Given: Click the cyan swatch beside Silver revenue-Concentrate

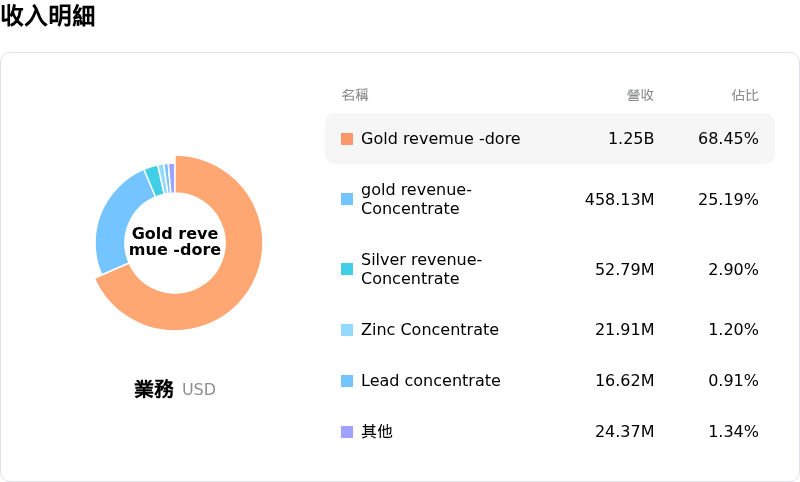Looking at the screenshot, I should [x=347, y=269].
